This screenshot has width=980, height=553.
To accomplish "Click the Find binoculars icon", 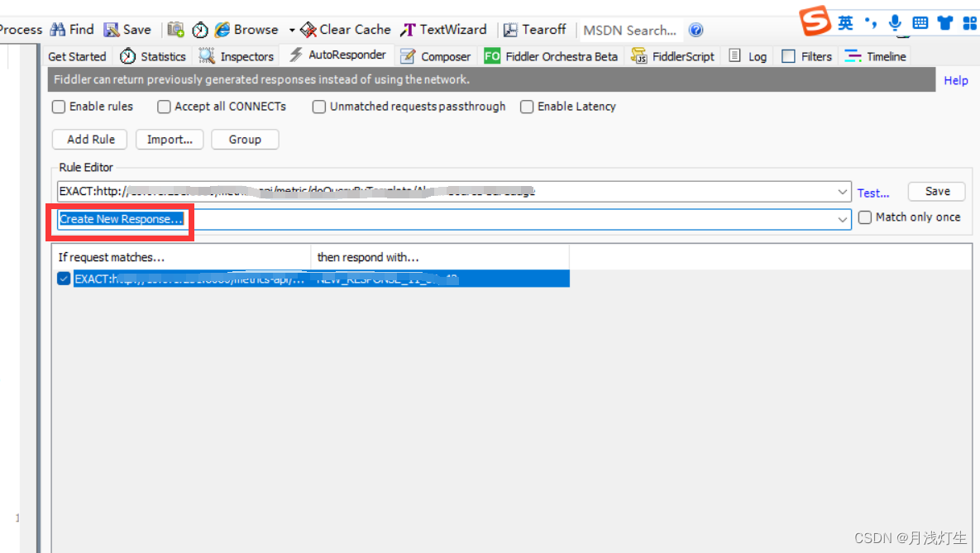I will pos(58,30).
